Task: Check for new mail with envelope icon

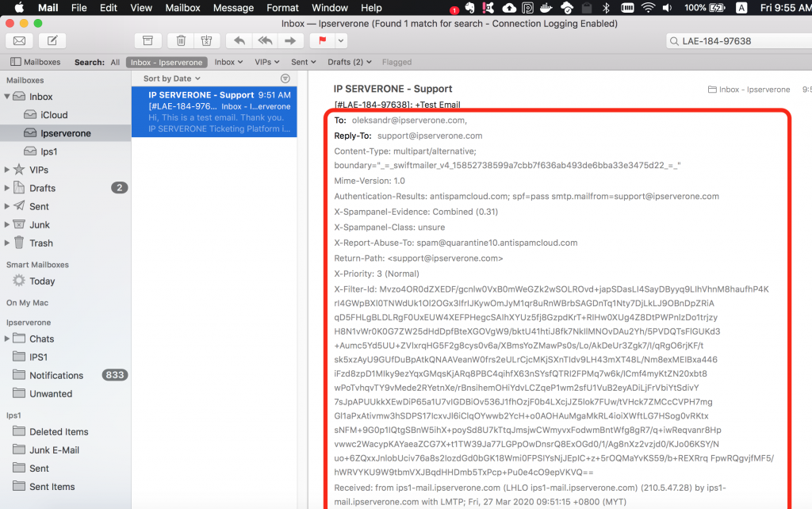Action: [19, 40]
